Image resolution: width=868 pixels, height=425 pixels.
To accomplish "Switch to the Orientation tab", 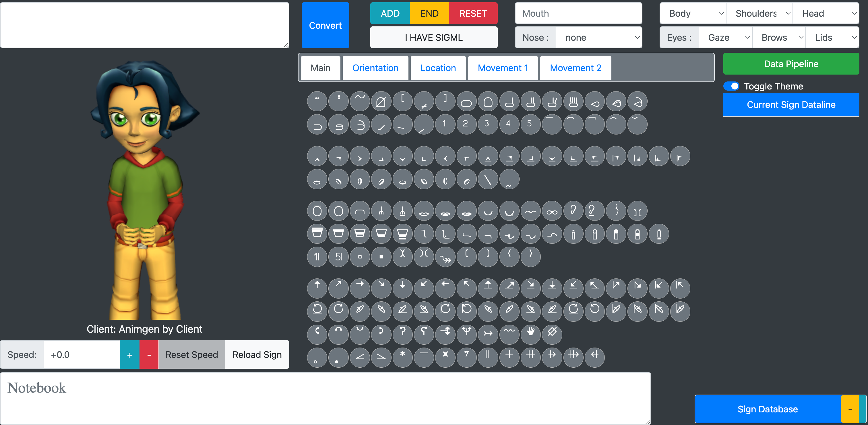I will [375, 68].
